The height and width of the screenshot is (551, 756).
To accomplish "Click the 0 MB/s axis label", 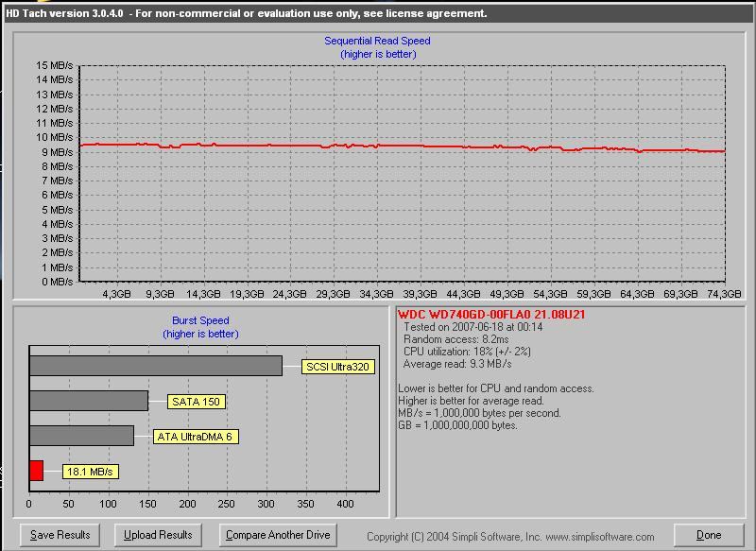I will [57, 282].
